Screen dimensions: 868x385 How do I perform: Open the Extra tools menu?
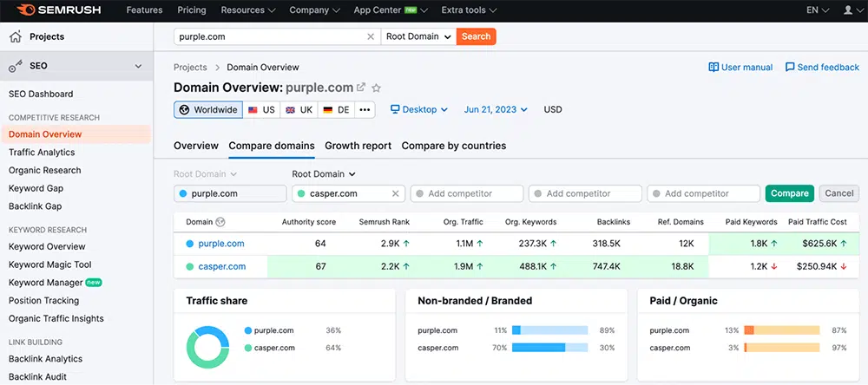(469, 10)
